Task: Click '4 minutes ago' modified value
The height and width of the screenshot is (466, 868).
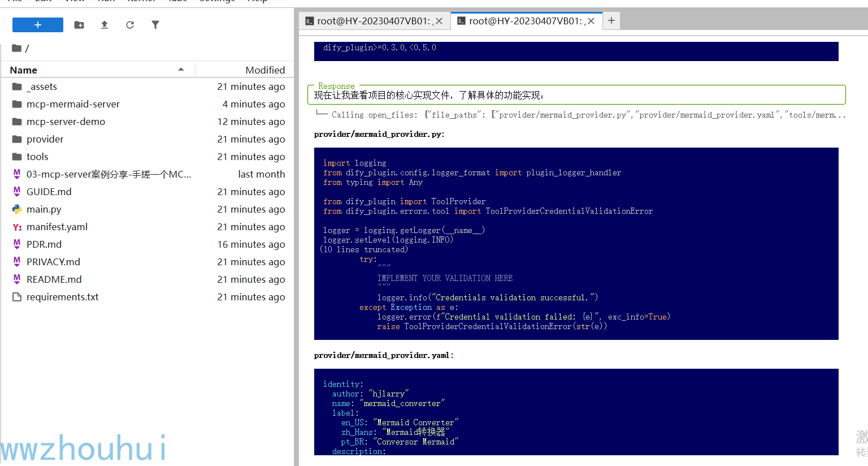Action: coord(254,104)
